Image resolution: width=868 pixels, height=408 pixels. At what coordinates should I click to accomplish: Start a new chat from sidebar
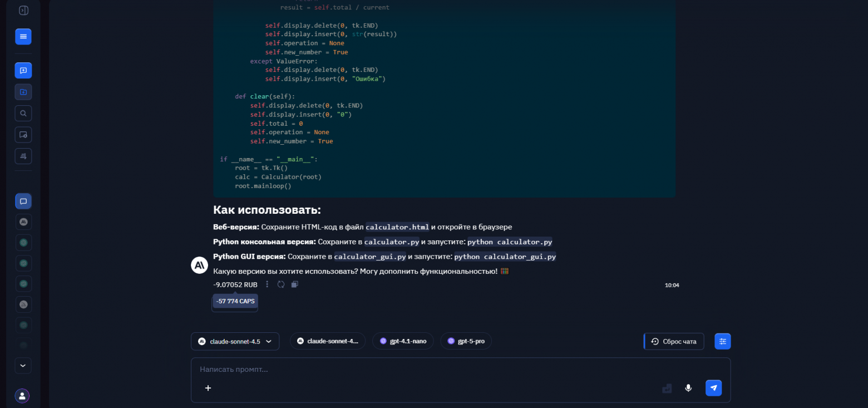23,71
